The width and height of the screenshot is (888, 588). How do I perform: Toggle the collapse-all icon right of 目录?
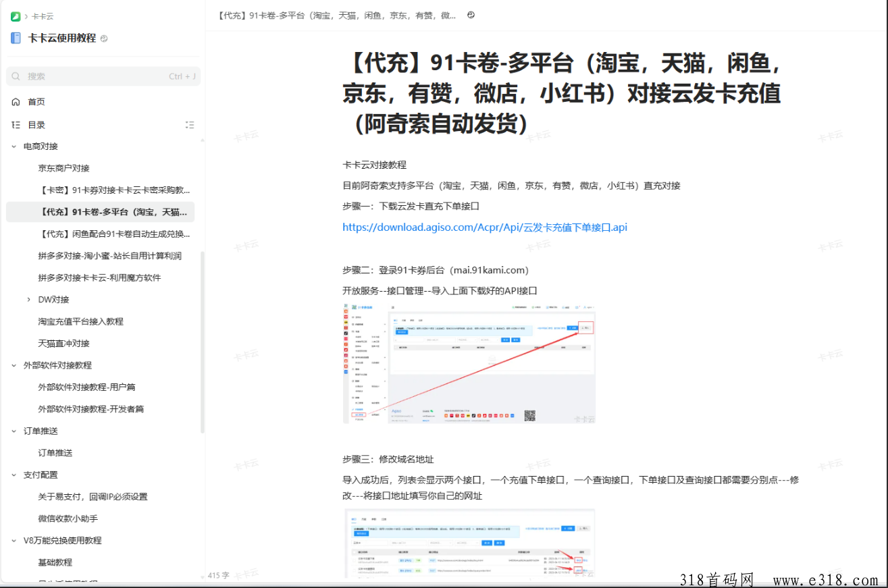pos(190,125)
